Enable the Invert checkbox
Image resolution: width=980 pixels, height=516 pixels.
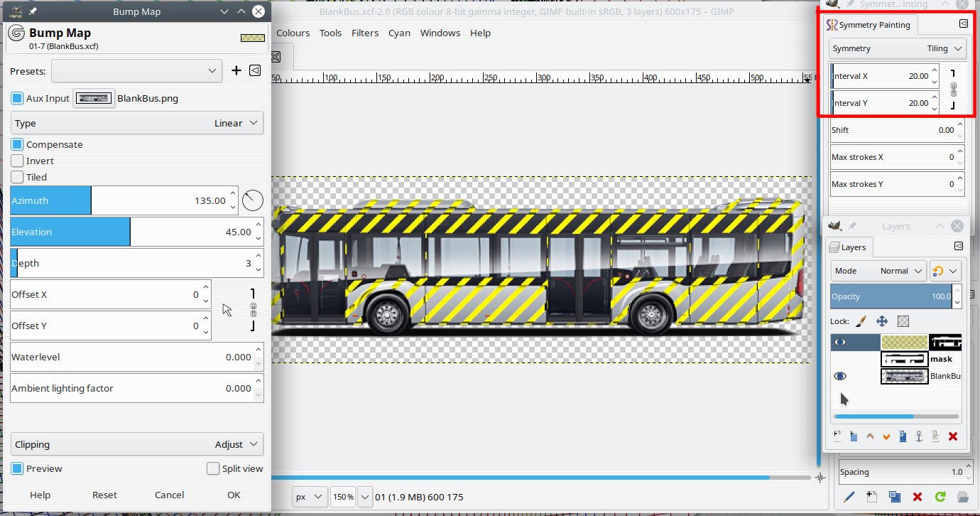coord(18,161)
